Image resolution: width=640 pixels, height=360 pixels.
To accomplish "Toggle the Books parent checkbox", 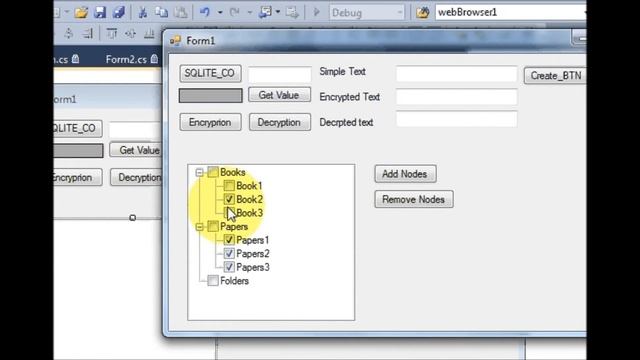I will (213, 172).
